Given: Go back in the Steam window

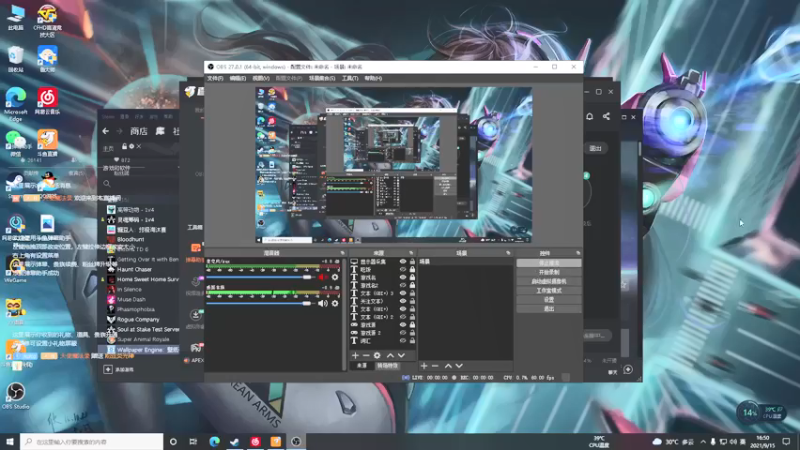Looking at the screenshot, I should [106, 131].
